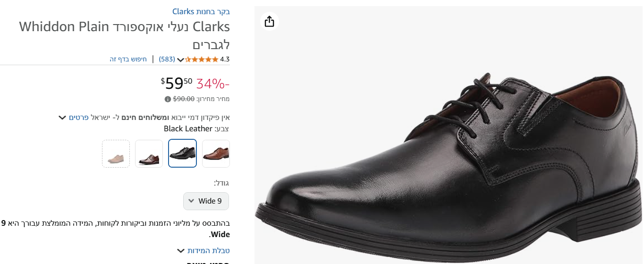Click the 4.3 rating number
Screen dimensions: 644x264
[x=225, y=60]
